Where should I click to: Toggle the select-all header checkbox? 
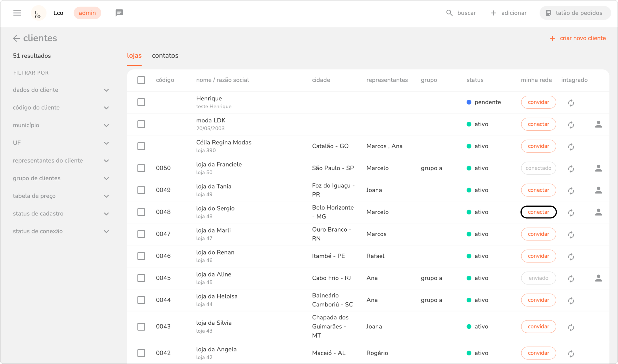coord(141,80)
